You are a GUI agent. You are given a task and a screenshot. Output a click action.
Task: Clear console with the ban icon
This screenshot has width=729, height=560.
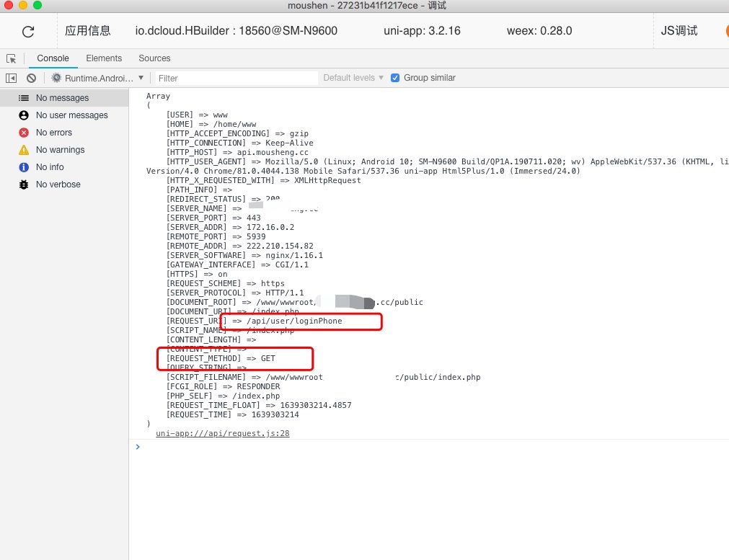click(31, 78)
